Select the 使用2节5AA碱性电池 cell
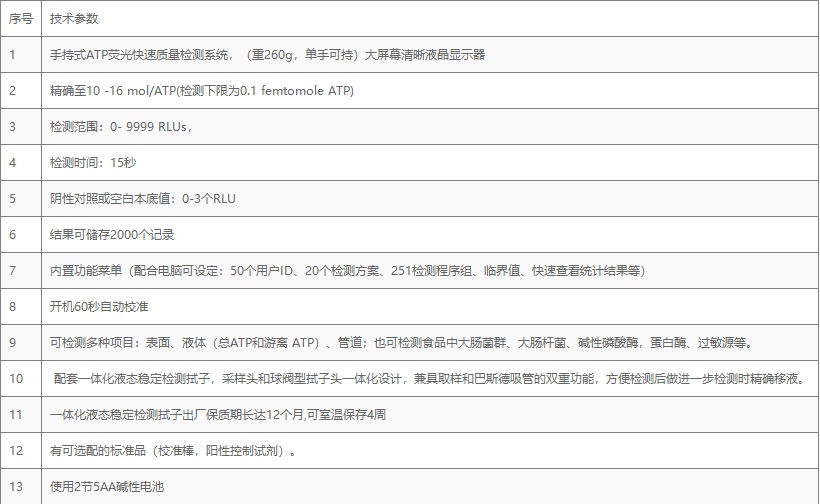Viewport: 820px width, 504px height. pos(106,487)
